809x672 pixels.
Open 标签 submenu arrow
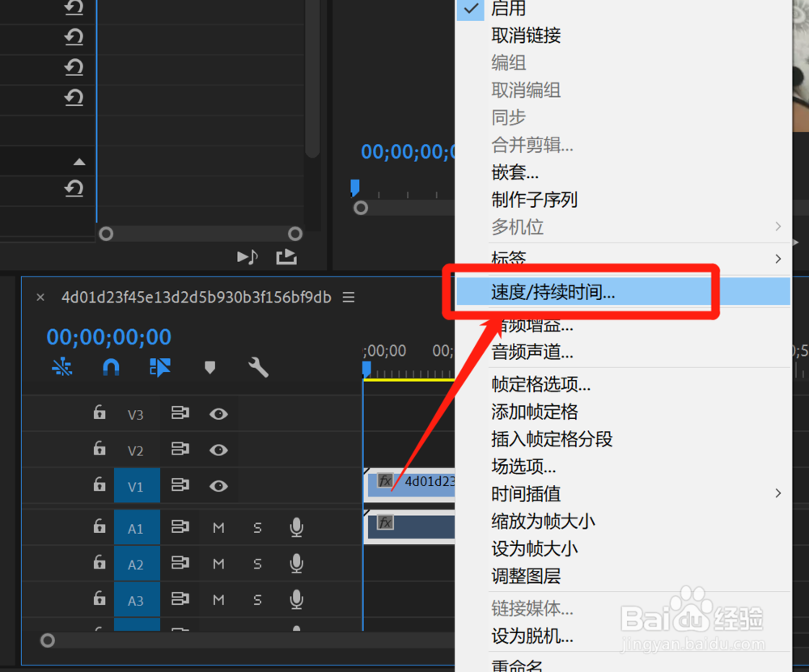[778, 259]
